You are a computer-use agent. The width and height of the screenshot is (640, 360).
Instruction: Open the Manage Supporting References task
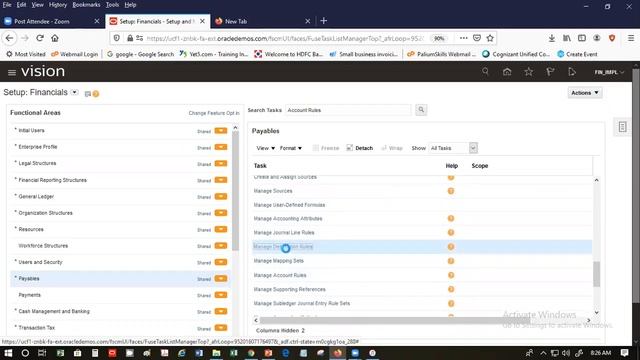289,289
